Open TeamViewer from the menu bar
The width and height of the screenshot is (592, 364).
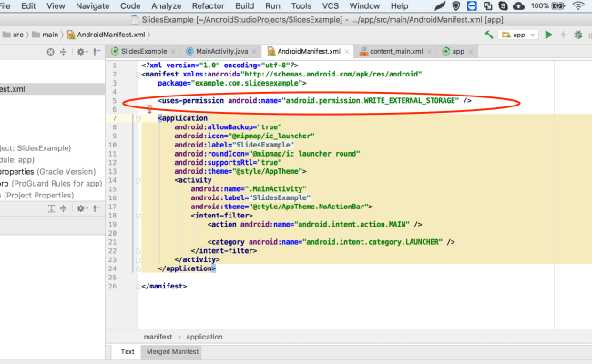point(472,5)
